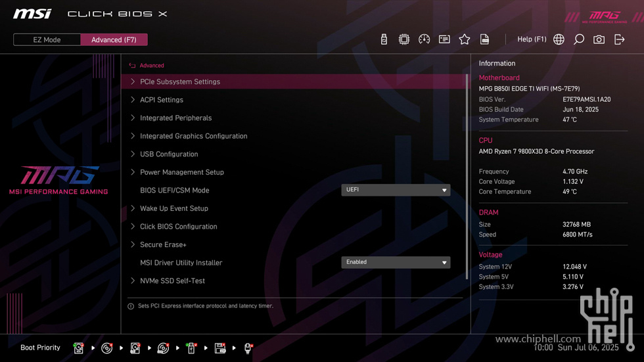The height and width of the screenshot is (362, 644).
Task: Switch to EZ Mode
Action: (x=47, y=40)
